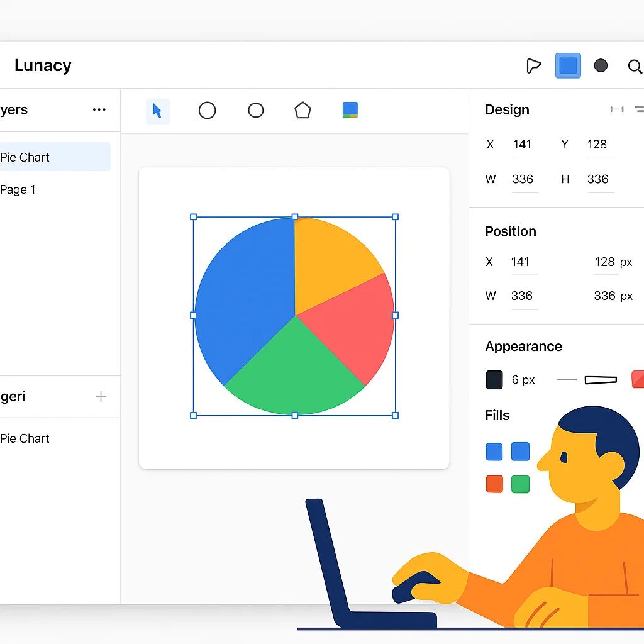The image size is (644, 644).
Task: Toggle constrain proportions in the Design panel
Action: [x=617, y=109]
